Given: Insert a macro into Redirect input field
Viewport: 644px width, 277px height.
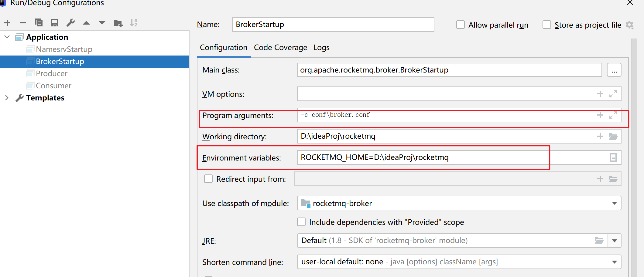Looking at the screenshot, I should 600,179.
